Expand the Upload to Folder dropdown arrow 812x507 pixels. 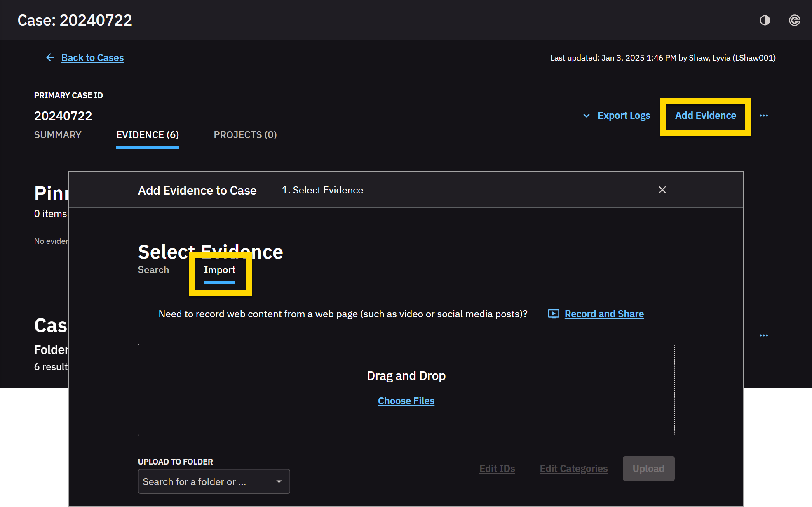point(279,481)
